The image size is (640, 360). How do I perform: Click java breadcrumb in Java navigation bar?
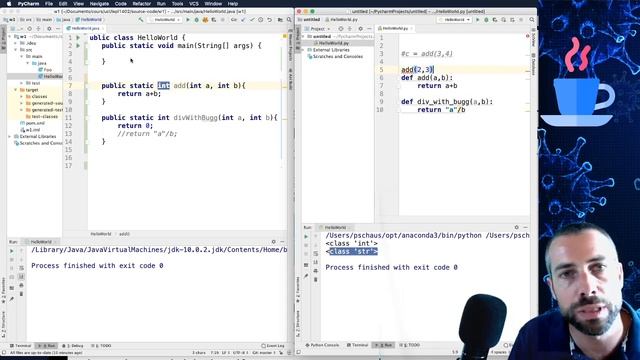(64, 20)
